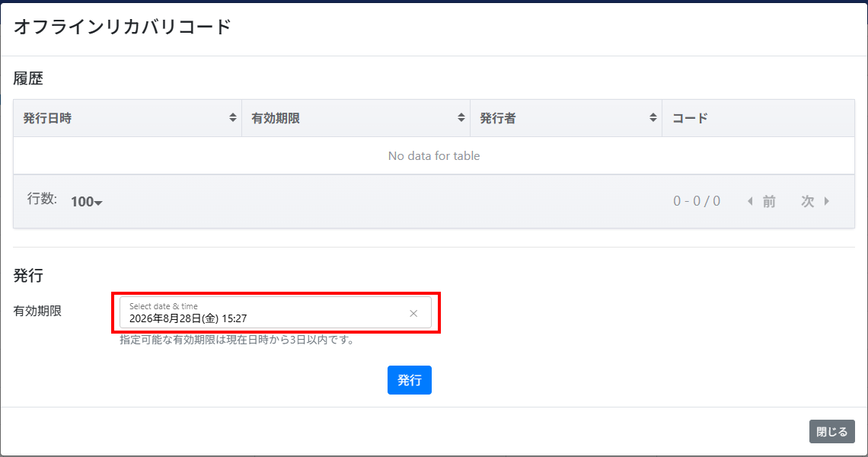
Task: Click the 履歴 section heading
Action: click(28, 78)
